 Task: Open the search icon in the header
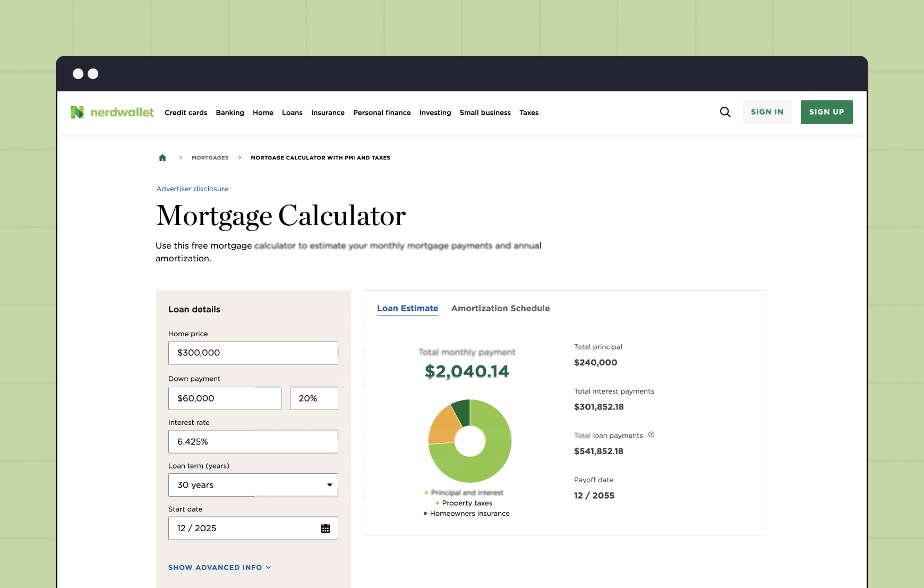point(725,112)
